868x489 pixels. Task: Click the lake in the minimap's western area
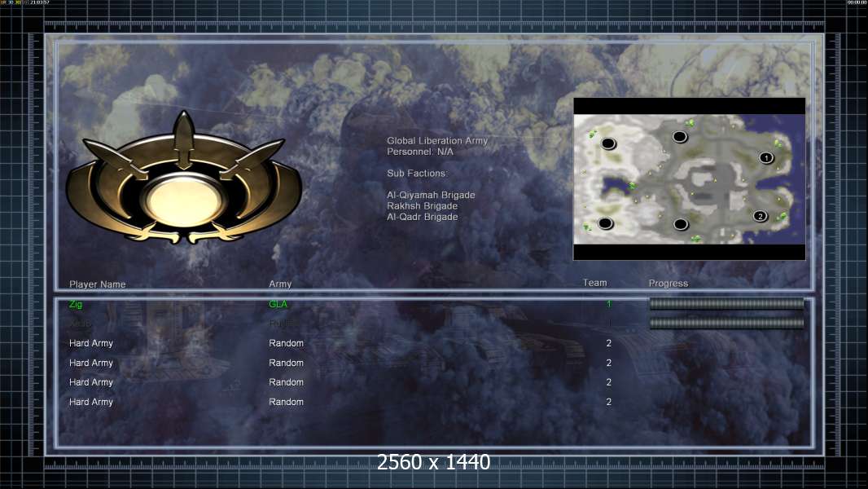coord(616,186)
